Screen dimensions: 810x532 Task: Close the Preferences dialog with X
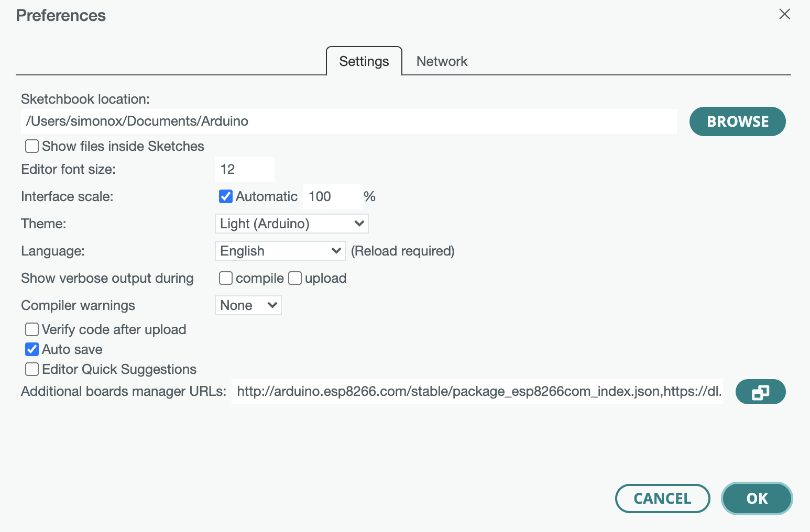click(x=784, y=14)
